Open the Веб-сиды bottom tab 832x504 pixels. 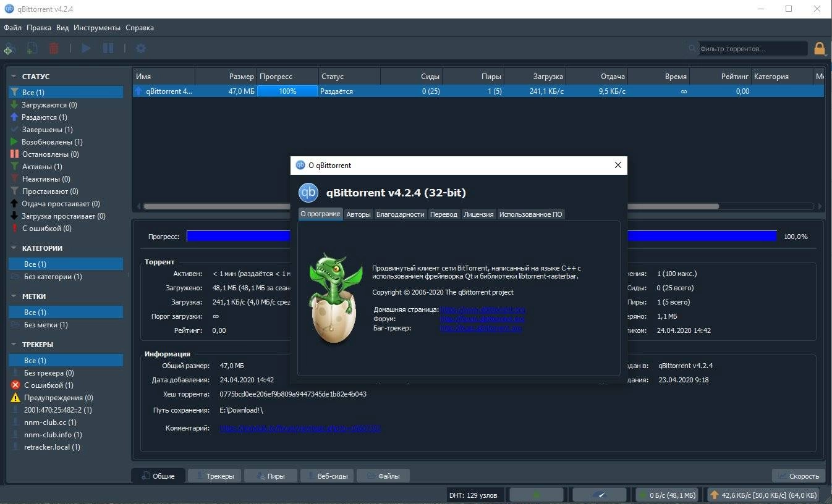(328, 476)
